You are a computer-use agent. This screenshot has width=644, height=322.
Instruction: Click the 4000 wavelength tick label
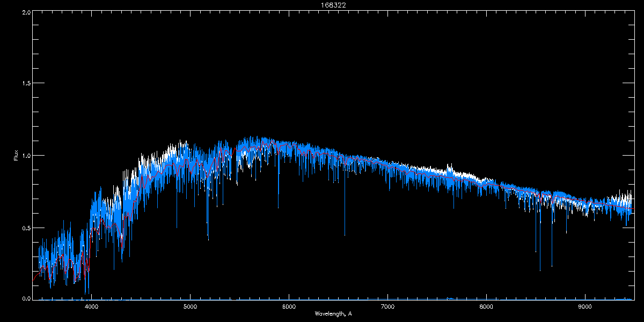[x=91, y=307]
